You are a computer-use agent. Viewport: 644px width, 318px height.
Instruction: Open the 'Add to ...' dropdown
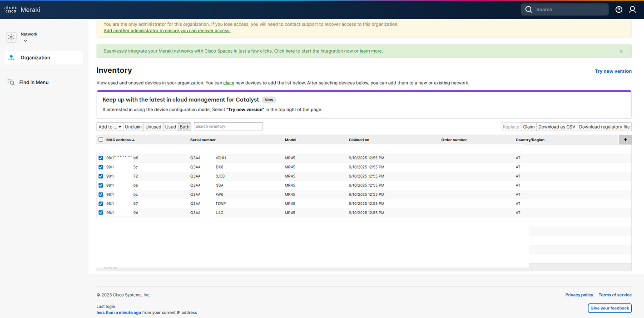point(109,127)
